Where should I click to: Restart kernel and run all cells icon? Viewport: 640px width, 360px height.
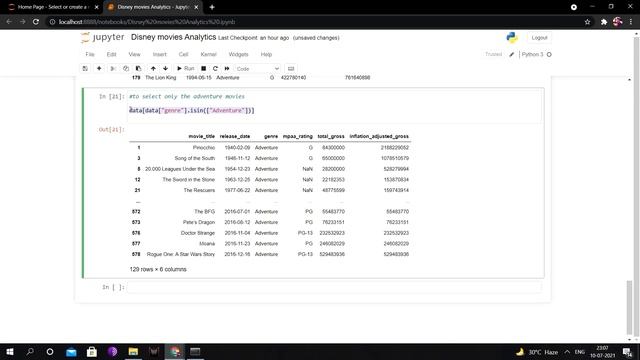(227, 69)
